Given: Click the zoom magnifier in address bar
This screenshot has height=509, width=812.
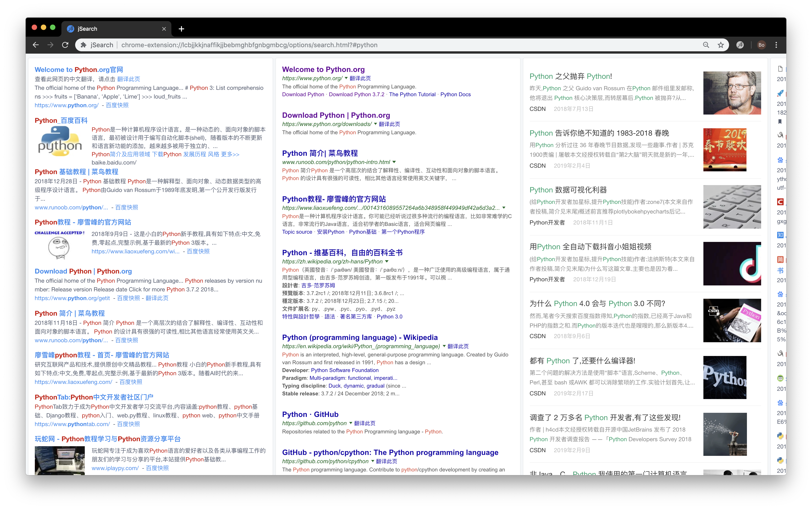Looking at the screenshot, I should point(706,45).
